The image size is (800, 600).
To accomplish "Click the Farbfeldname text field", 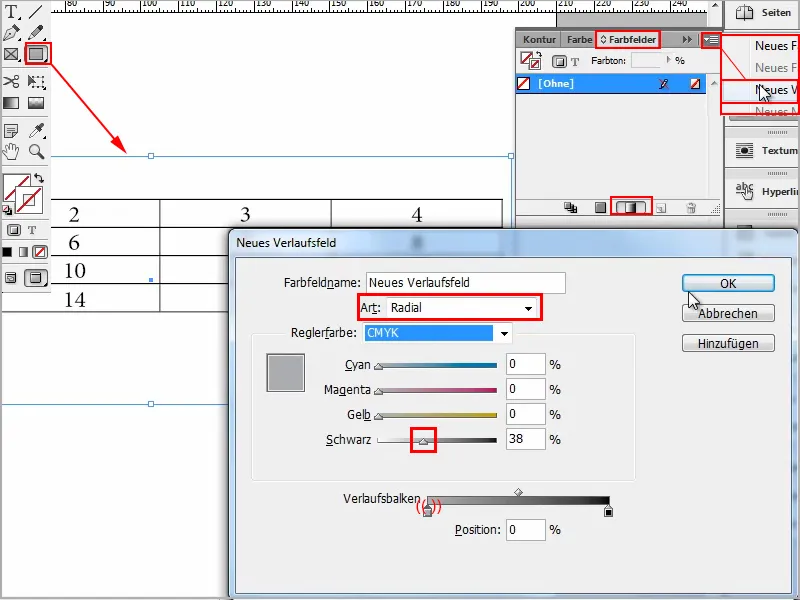I will [x=465, y=283].
